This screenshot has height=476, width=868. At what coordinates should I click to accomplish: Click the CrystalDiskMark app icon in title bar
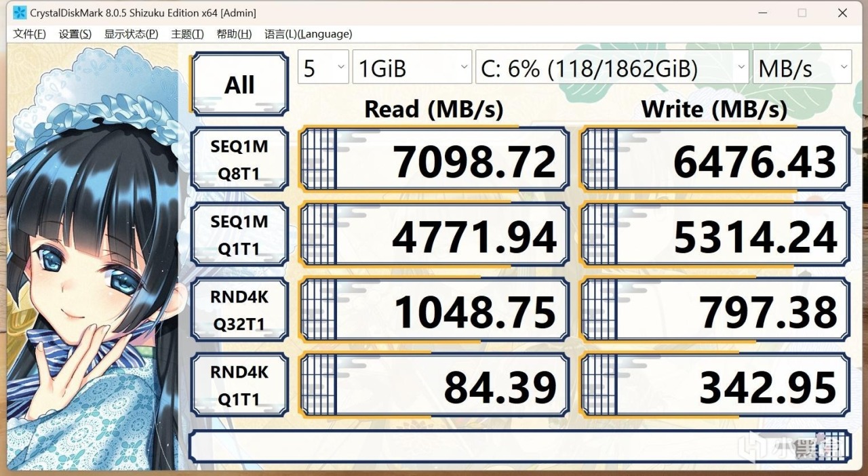(x=20, y=13)
